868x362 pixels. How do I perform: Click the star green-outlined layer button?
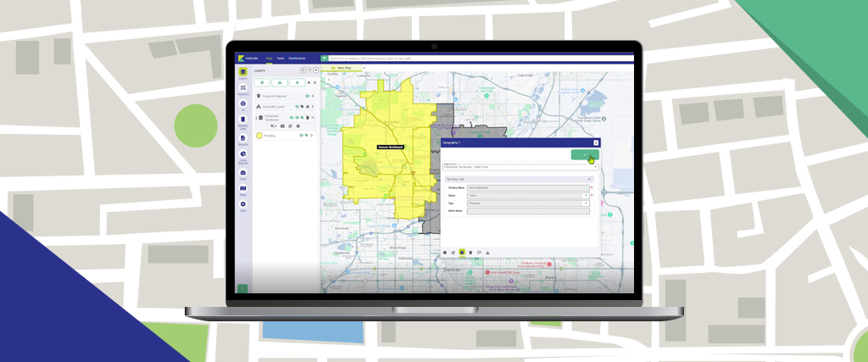(298, 82)
